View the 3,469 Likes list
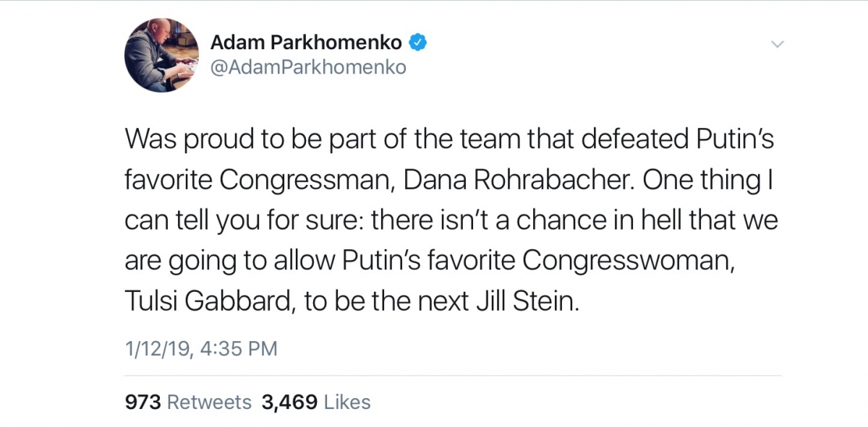This screenshot has width=868, height=427. [316, 402]
